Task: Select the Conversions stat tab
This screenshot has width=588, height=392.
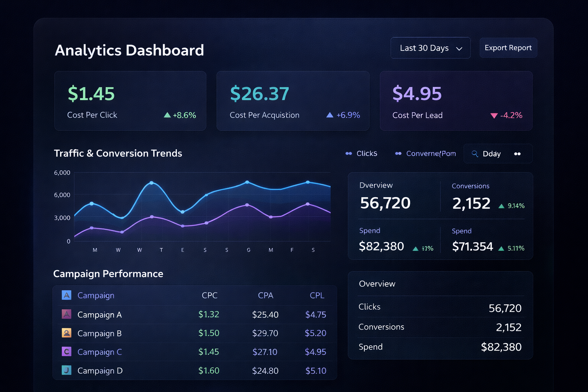Action: 471,186
